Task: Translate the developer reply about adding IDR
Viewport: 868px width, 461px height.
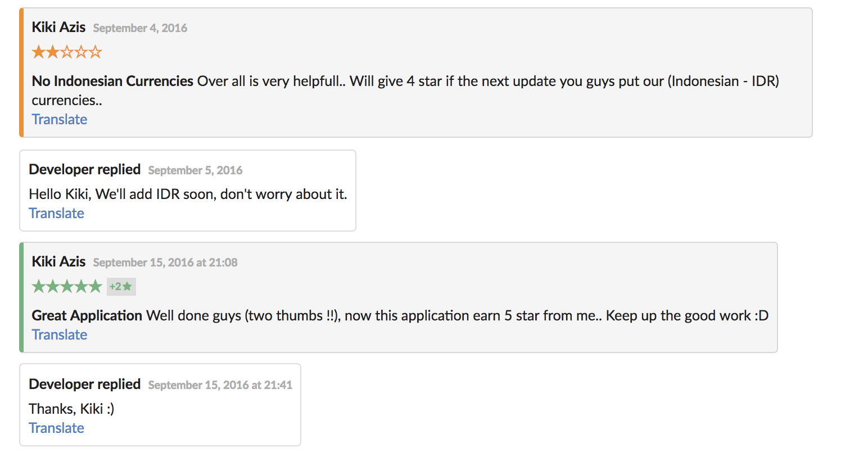Action: click(56, 213)
